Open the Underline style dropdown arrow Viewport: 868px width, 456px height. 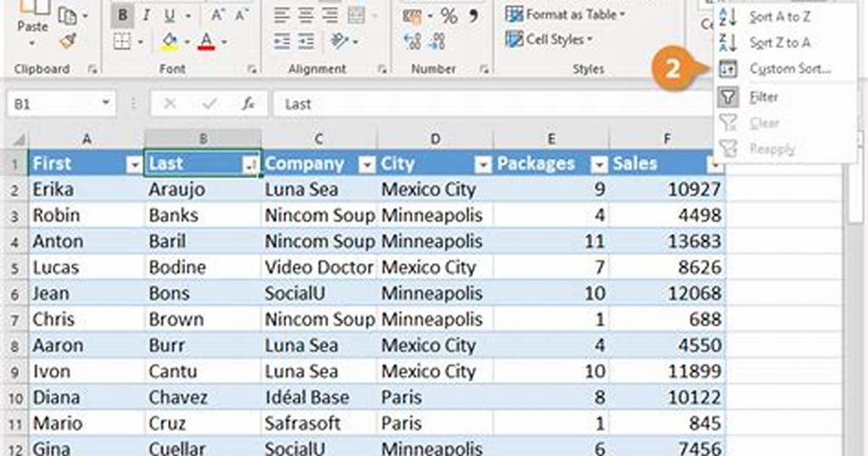point(188,17)
